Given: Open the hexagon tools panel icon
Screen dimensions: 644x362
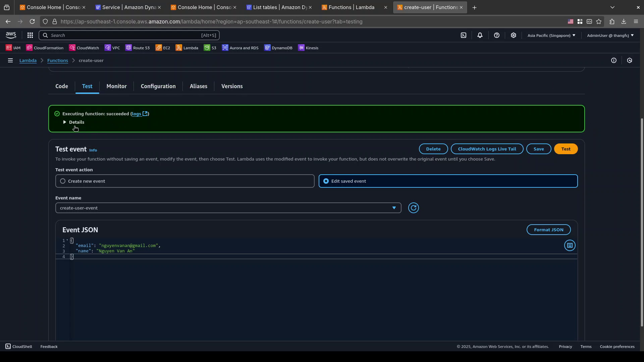Looking at the screenshot, I should [630, 60].
